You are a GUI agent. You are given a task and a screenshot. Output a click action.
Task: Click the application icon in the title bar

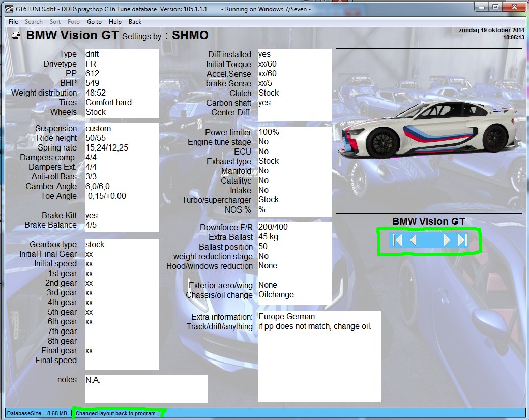tap(10, 9)
